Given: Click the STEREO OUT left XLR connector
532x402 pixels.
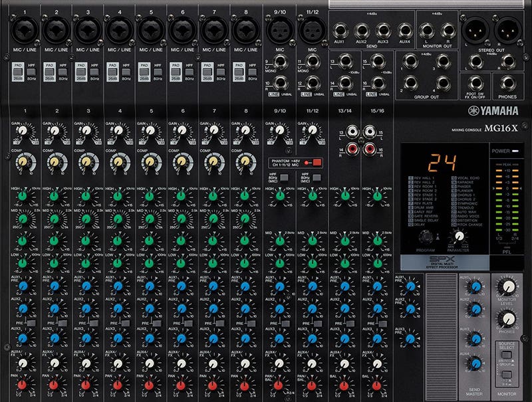Looking at the screenshot, I should (x=475, y=30).
